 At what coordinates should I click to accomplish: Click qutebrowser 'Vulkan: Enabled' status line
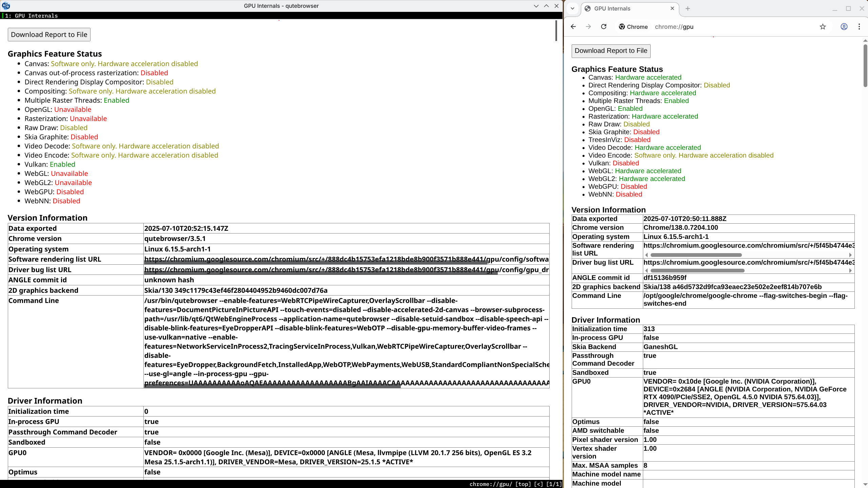click(x=50, y=164)
